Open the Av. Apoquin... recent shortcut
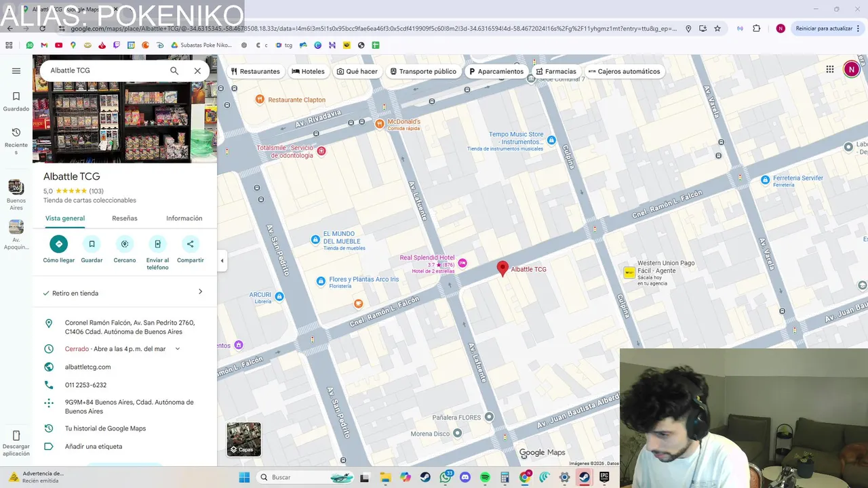 tap(16, 235)
